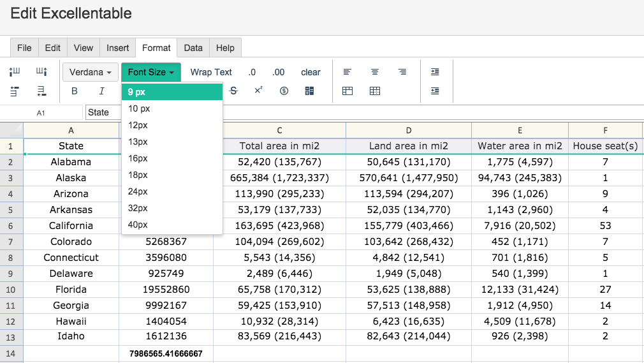Toggle italic formatting
Viewport: 644px width, 363px height.
[x=101, y=91]
